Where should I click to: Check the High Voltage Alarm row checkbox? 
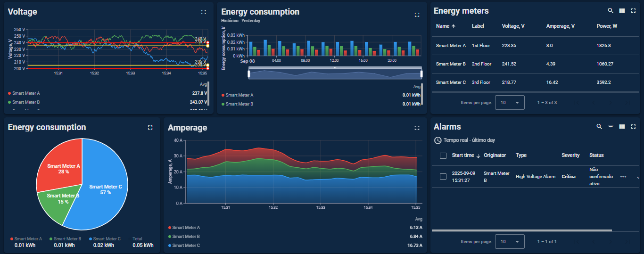[x=443, y=176]
